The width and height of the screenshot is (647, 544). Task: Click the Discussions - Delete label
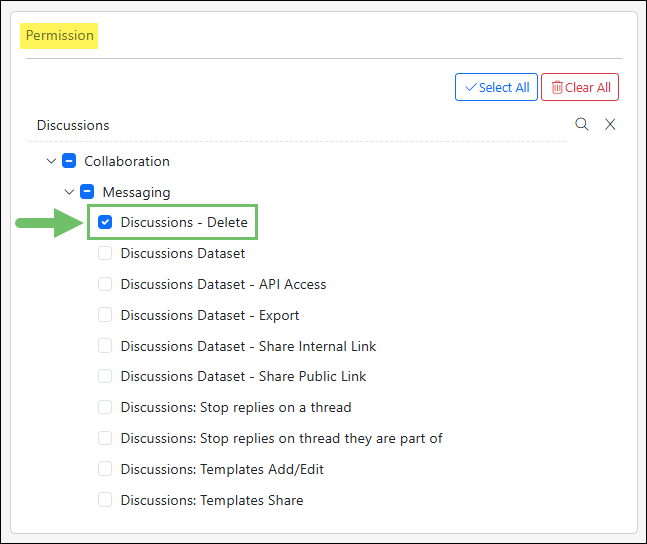pos(184,222)
